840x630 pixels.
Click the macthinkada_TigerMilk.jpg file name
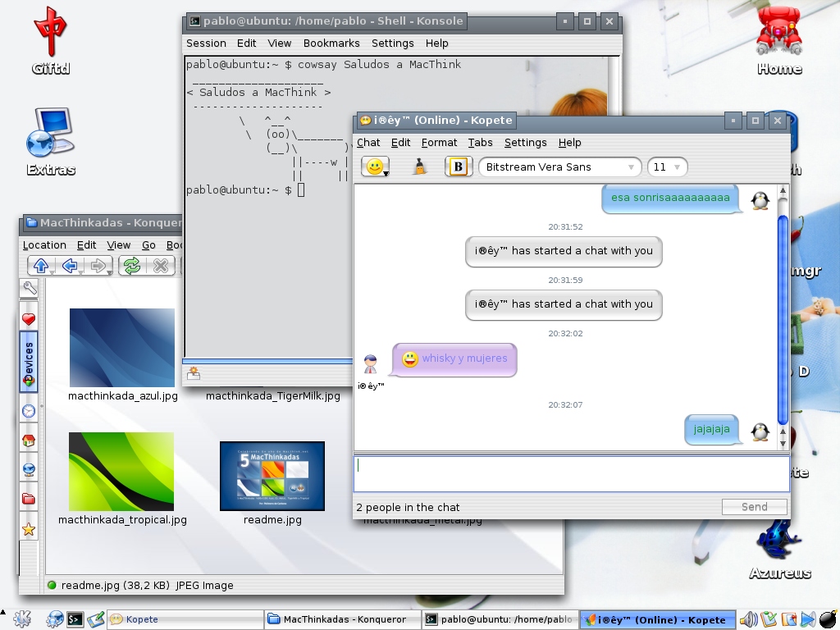coord(272,396)
